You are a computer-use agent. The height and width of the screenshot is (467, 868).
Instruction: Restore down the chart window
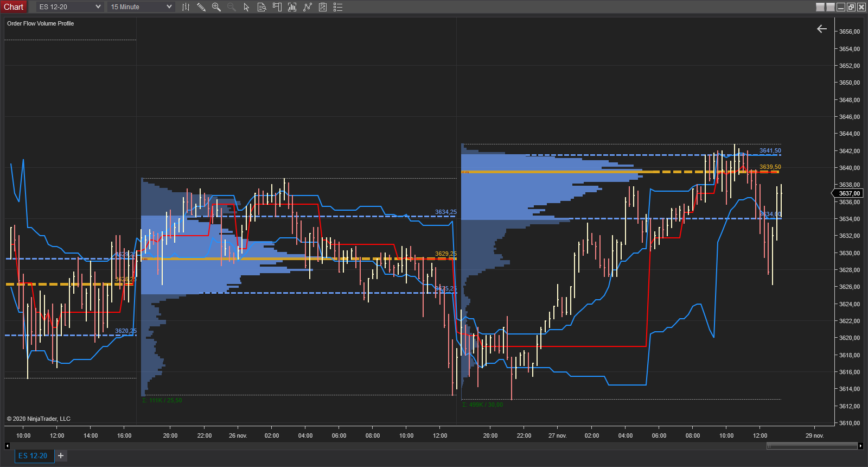851,7
